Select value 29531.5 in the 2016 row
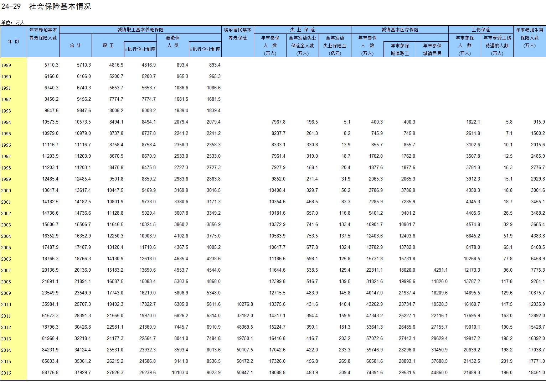 pos(407,373)
